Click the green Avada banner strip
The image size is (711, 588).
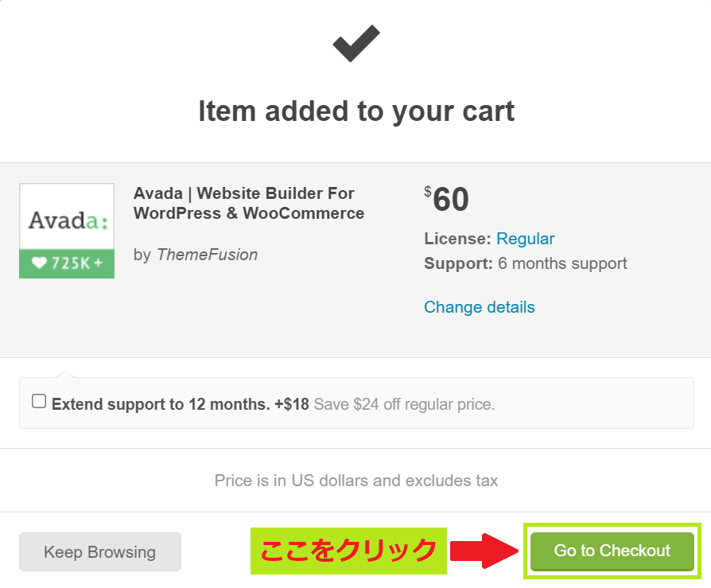pyautogui.click(x=66, y=262)
